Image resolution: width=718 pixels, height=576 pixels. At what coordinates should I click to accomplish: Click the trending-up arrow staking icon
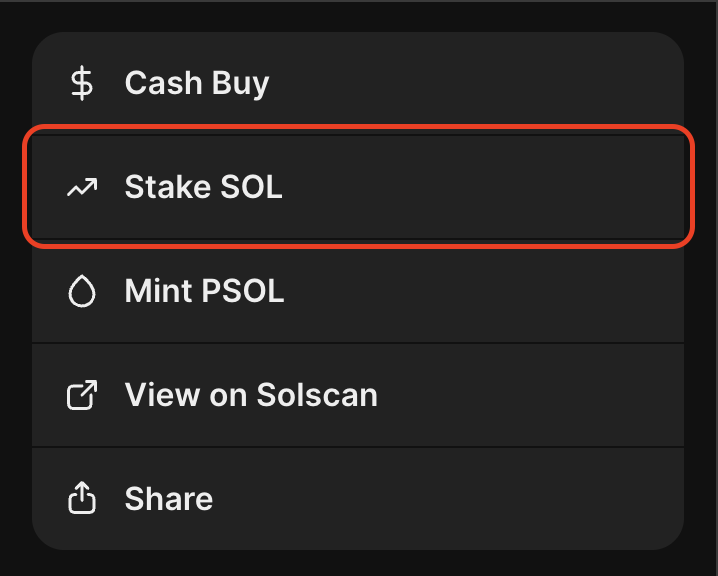(81, 187)
